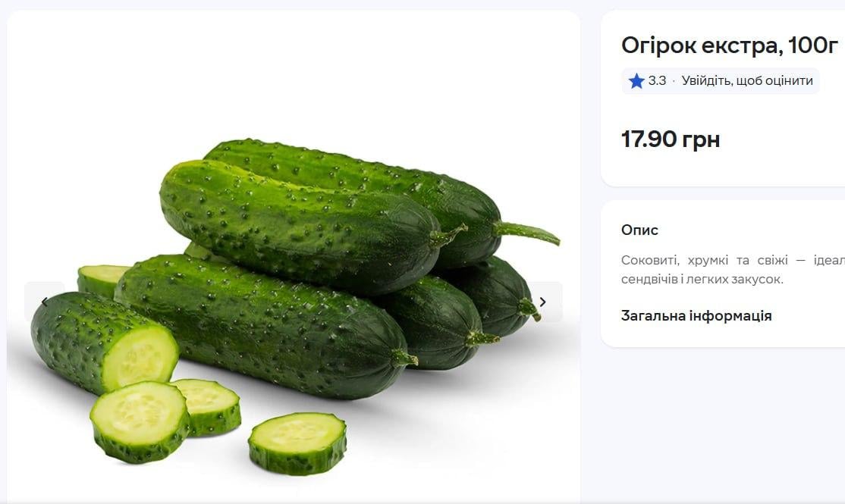Click the blue star rating icon
The width and height of the screenshot is (845, 504).
(636, 81)
